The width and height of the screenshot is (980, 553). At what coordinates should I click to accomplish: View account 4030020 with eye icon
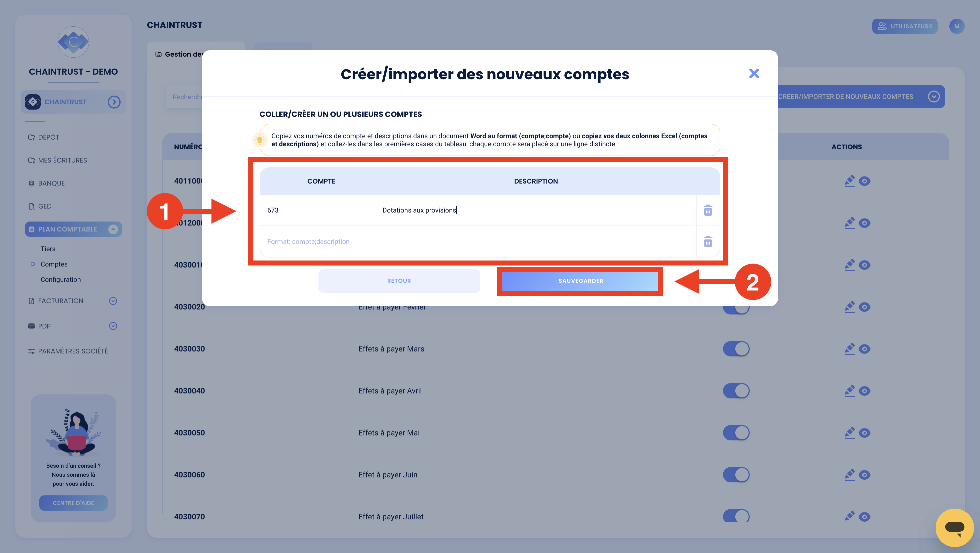pyautogui.click(x=864, y=307)
